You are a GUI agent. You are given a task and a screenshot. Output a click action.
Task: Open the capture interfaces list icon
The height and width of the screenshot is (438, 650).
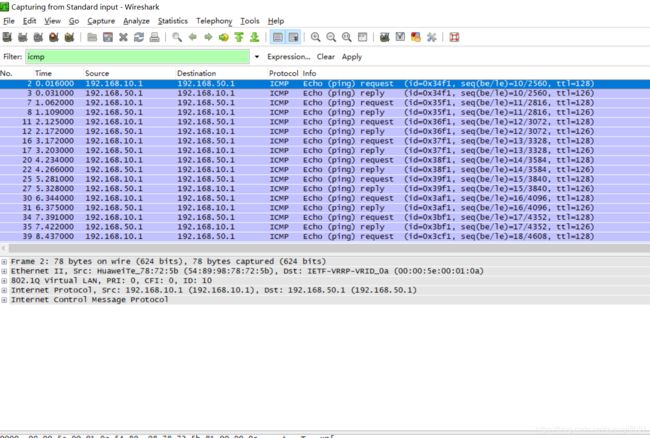(7, 37)
